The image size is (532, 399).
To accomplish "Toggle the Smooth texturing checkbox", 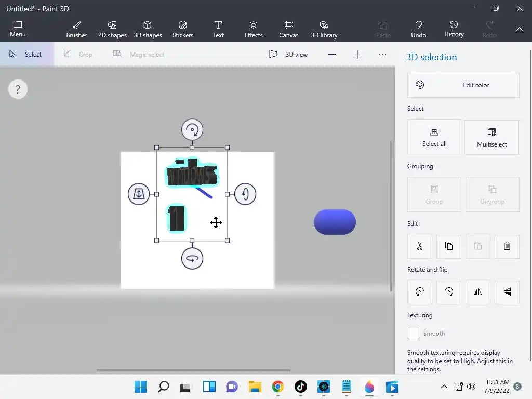I will point(413,334).
